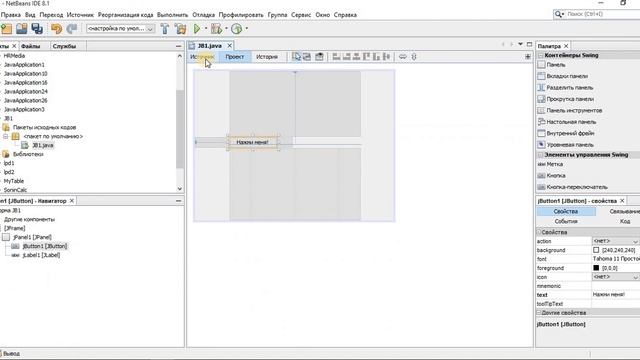This screenshot has height=360, width=640.
Task: Open project configuration combo box
Action: pos(120,29)
